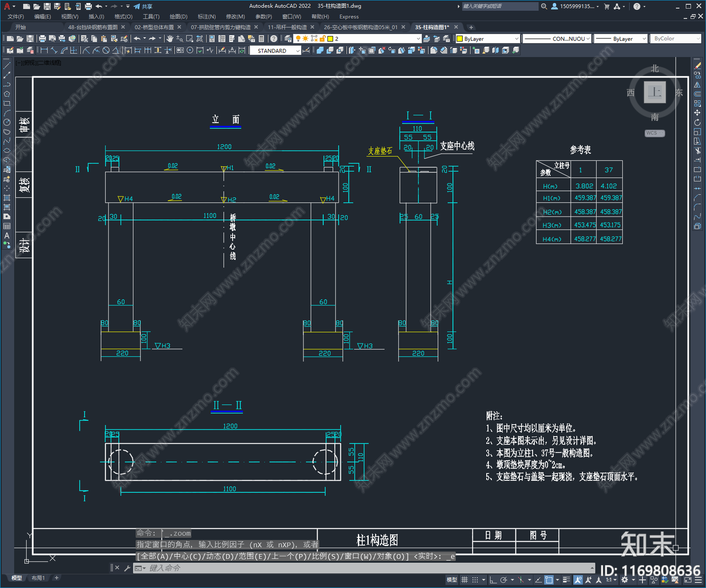This screenshot has height=588, width=706.
Task: Click the keyword search box in title bar
Action: coord(499,6)
